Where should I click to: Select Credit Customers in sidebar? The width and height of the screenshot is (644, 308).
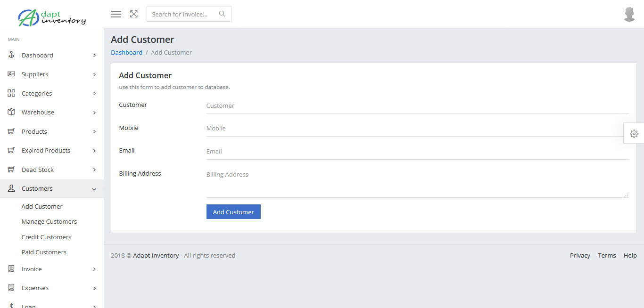point(46,237)
